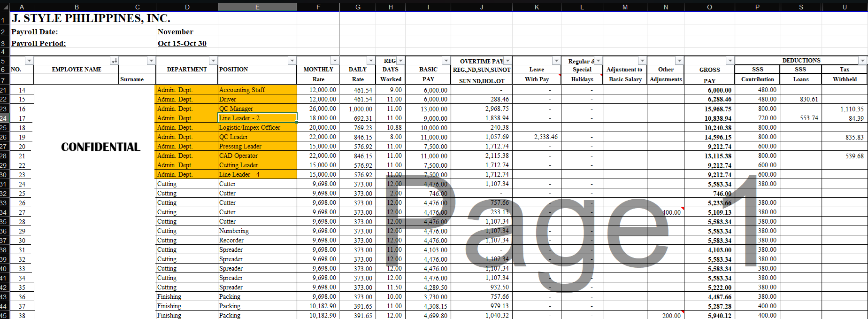The height and width of the screenshot is (319, 868).
Task: Select the Logistic/Impex Officer cell
Action: tap(257, 127)
